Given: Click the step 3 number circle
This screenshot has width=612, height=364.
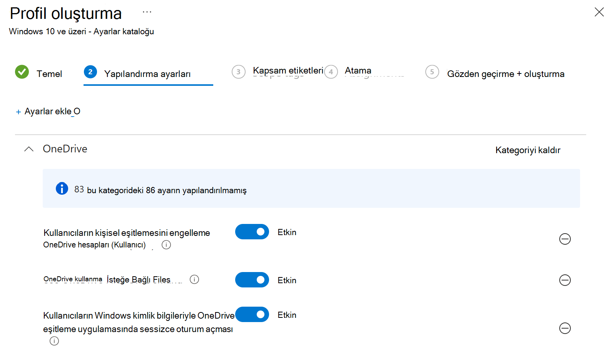Looking at the screenshot, I should [x=239, y=72].
